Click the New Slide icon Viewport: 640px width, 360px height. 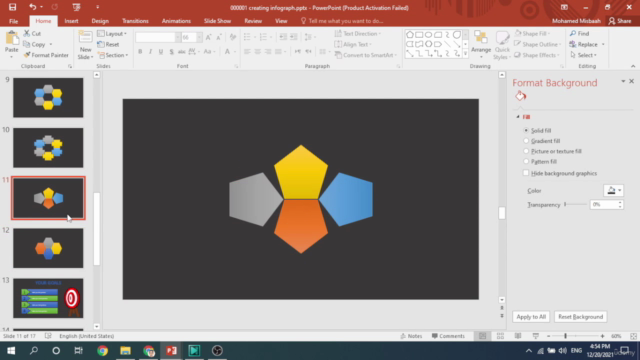coord(85,37)
